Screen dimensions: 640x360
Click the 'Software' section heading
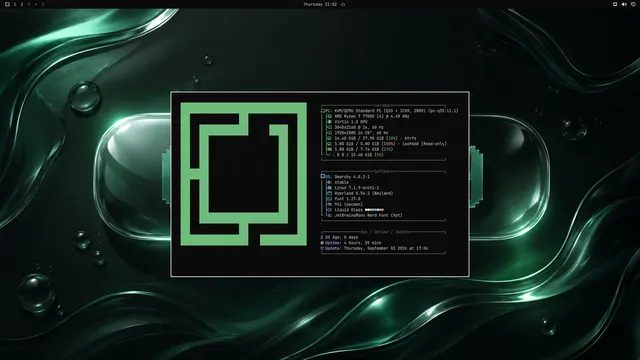click(x=383, y=171)
